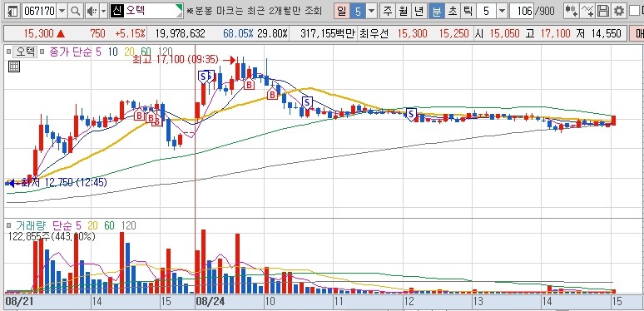This screenshot has height=311, width=644.
Task: Click the low price 14,550 after 저
Action: 606,33
